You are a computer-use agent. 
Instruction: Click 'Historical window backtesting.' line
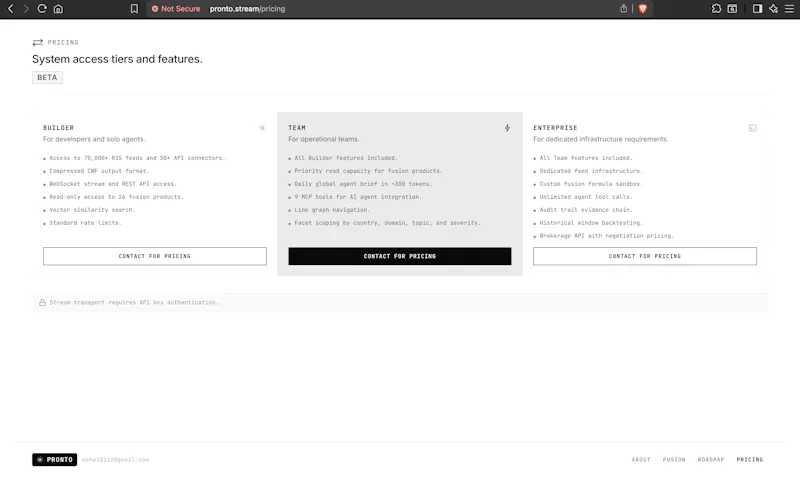point(591,223)
